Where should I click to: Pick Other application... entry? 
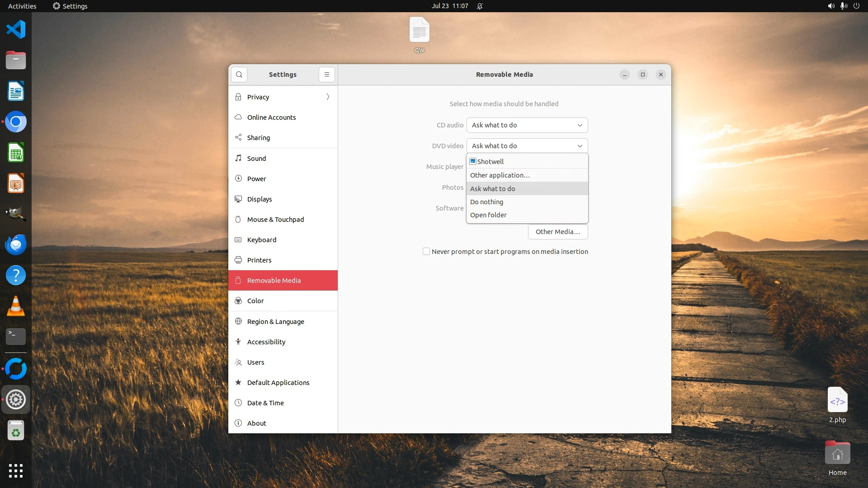tap(500, 175)
